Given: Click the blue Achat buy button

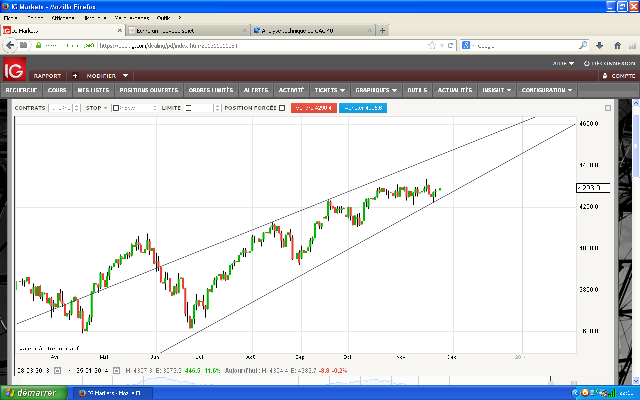Looking at the screenshot, I should pos(363,108).
